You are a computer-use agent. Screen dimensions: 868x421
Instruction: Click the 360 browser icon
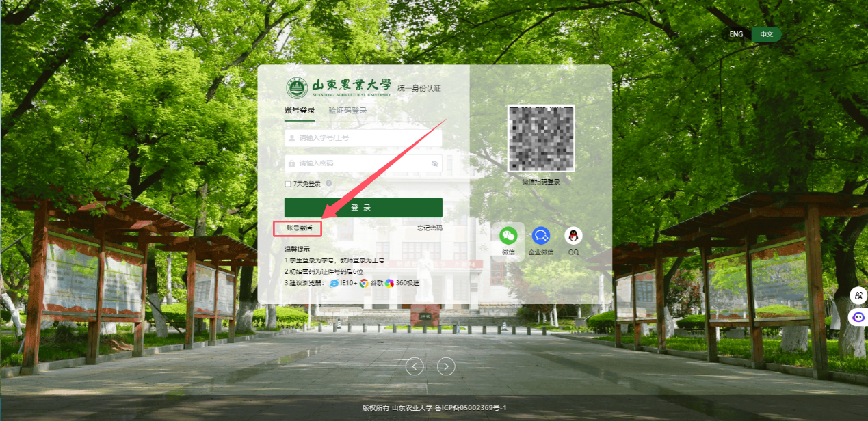coord(389,283)
